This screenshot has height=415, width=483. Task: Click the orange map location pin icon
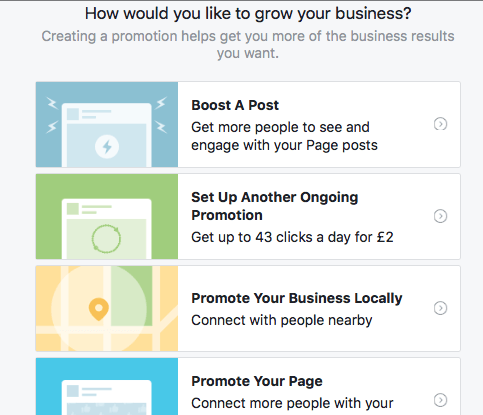click(99, 309)
